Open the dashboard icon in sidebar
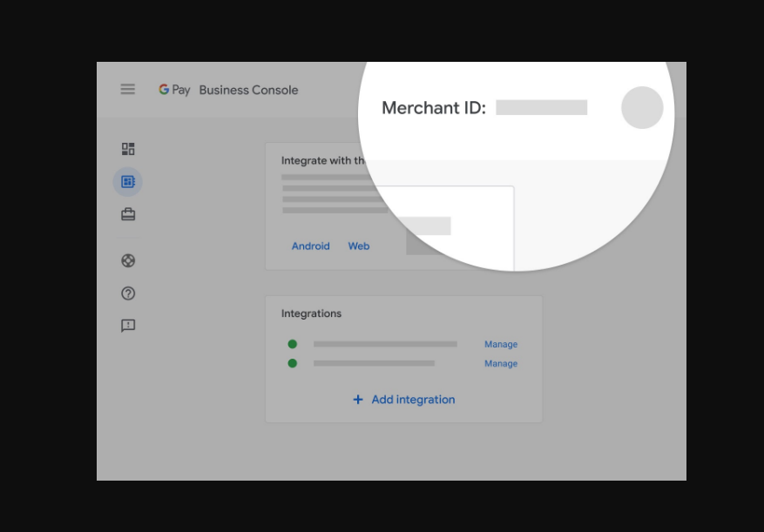The height and width of the screenshot is (532, 764). (128, 149)
